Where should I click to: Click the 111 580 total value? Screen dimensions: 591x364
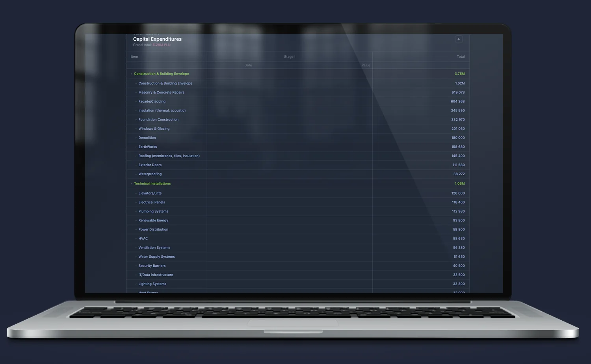459,165
